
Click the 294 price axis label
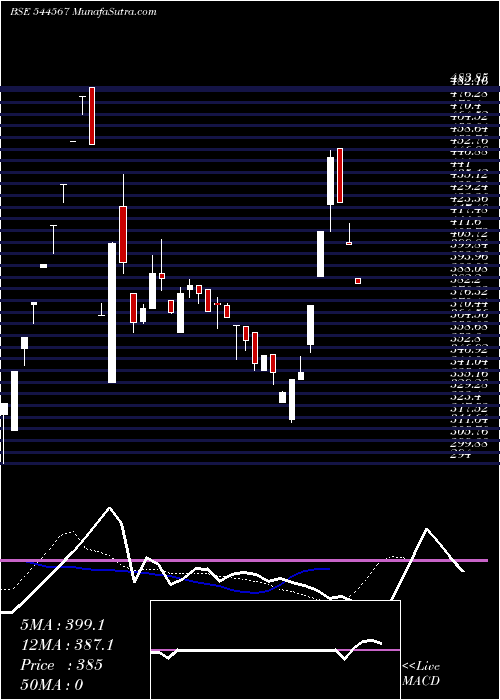(461, 456)
